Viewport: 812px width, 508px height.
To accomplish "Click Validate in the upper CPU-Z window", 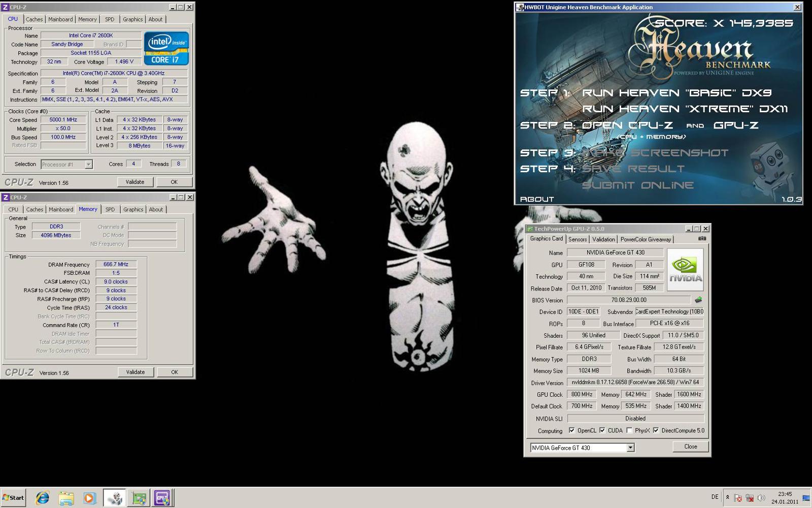I will pyautogui.click(x=135, y=182).
